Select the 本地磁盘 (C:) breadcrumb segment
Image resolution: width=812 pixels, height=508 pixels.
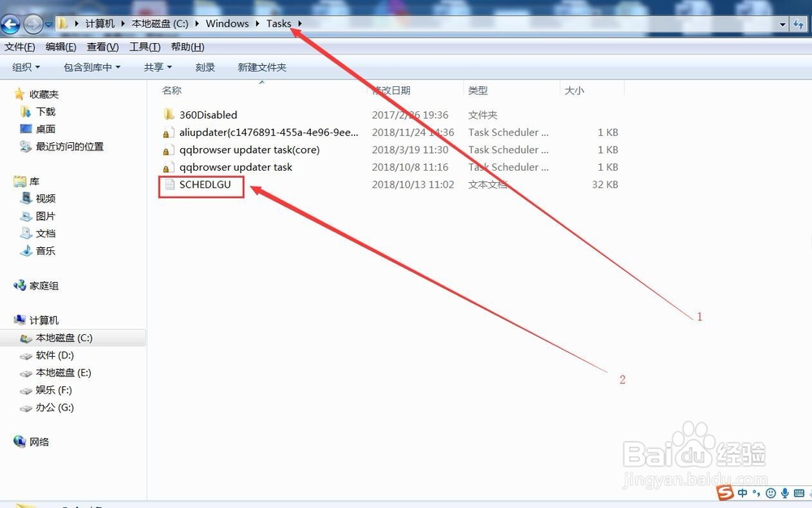(160, 24)
